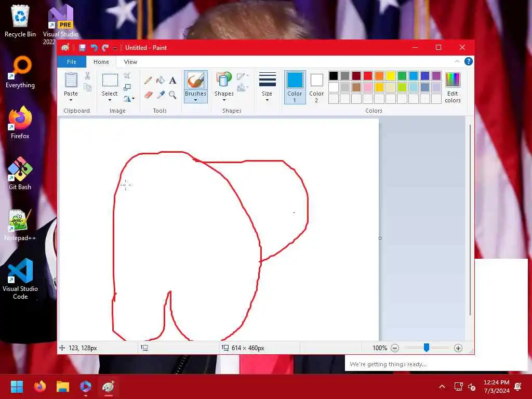Select the Color picker eyedropper
This screenshot has height=399, width=532.
click(x=161, y=95)
